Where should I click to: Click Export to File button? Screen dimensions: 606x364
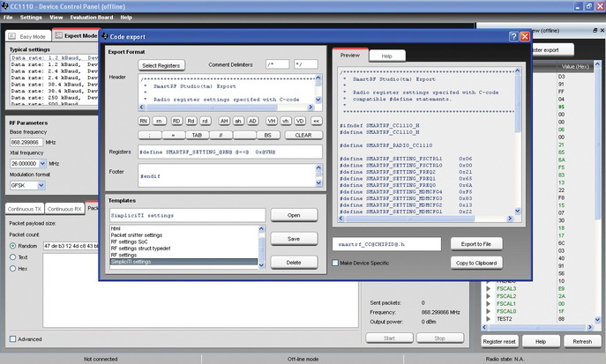pos(476,244)
